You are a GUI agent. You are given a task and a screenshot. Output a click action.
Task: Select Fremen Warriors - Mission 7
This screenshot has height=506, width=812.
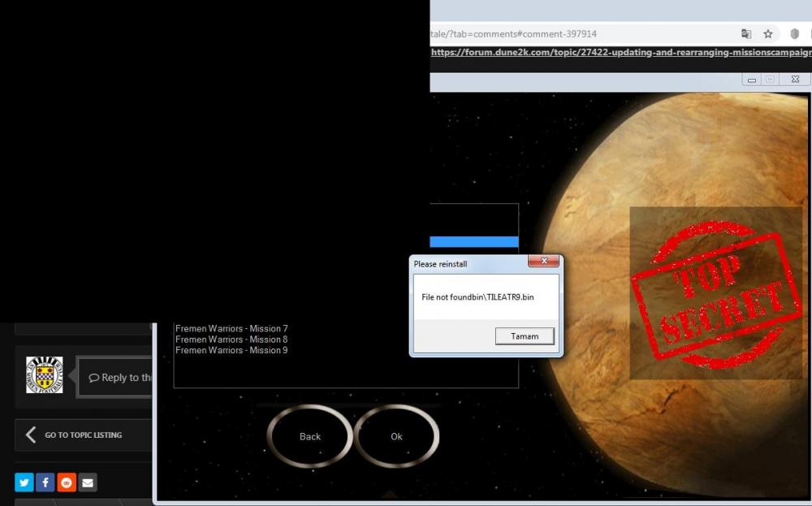pyautogui.click(x=231, y=329)
